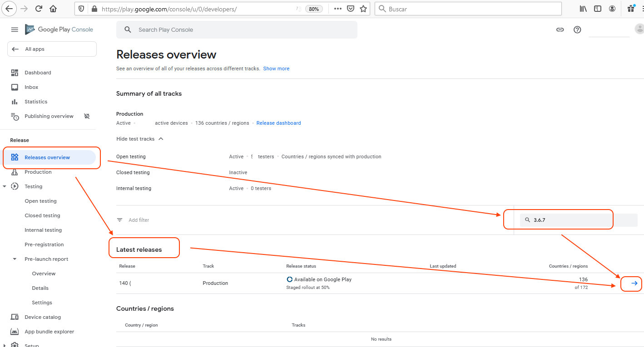The height and width of the screenshot is (347, 644).
Task: Open release 140 details with blue arrow
Action: pyautogui.click(x=634, y=283)
